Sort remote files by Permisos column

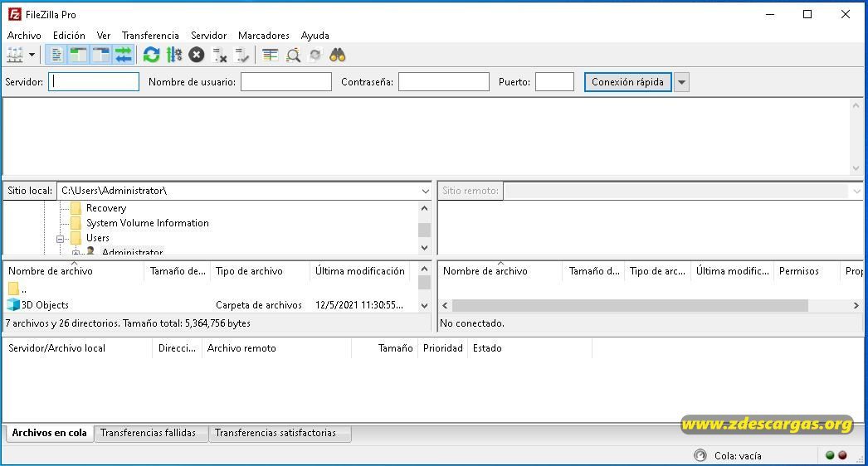coord(799,270)
